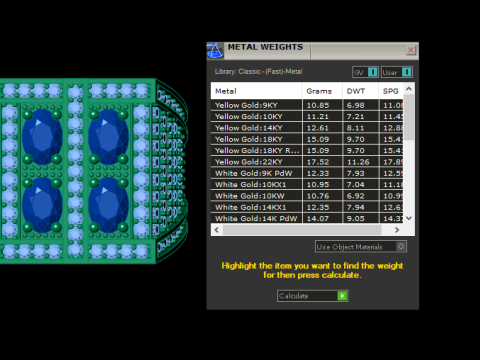The height and width of the screenshot is (360, 480).
Task: Click the Calculate button
Action: click(x=312, y=296)
